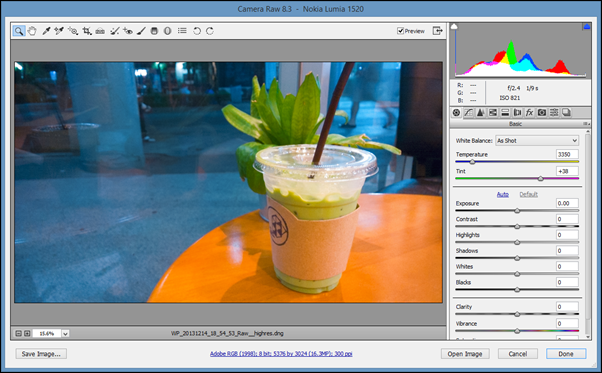This screenshot has width=602, height=373.
Task: Switch to the Snapshots tab
Action: tap(566, 112)
